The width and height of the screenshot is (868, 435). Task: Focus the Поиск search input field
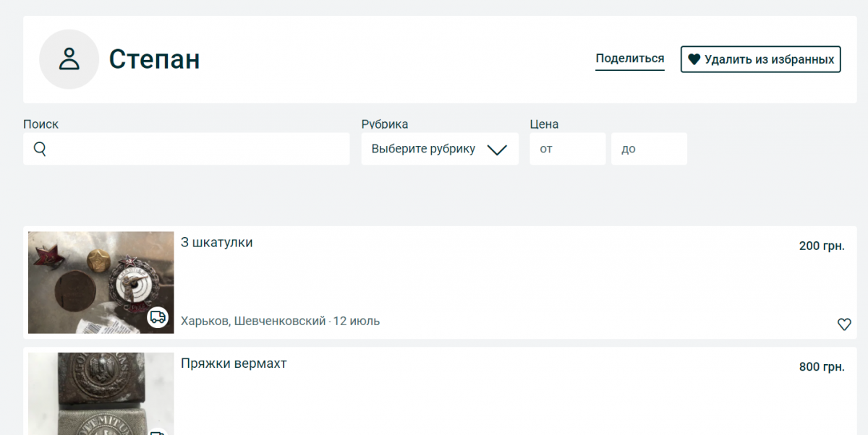[x=195, y=149]
